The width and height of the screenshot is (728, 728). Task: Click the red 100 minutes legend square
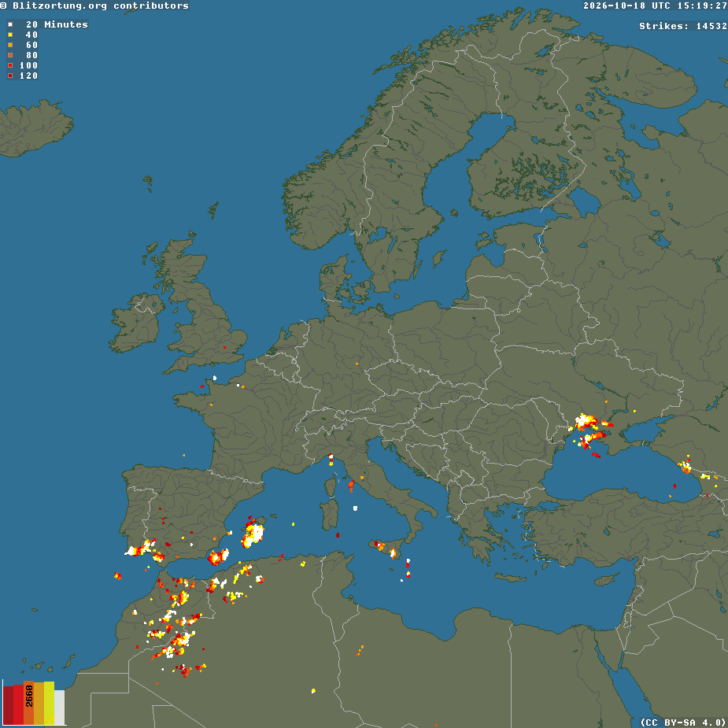click(x=10, y=65)
